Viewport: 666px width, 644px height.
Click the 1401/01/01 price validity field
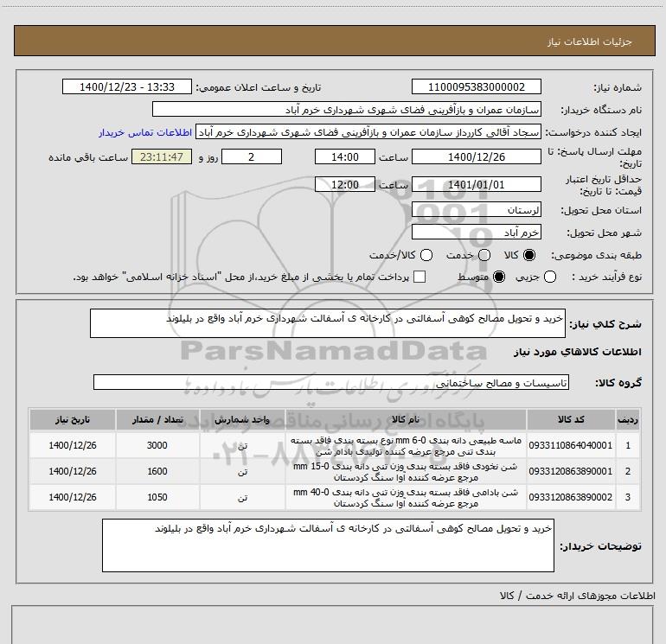476,184
